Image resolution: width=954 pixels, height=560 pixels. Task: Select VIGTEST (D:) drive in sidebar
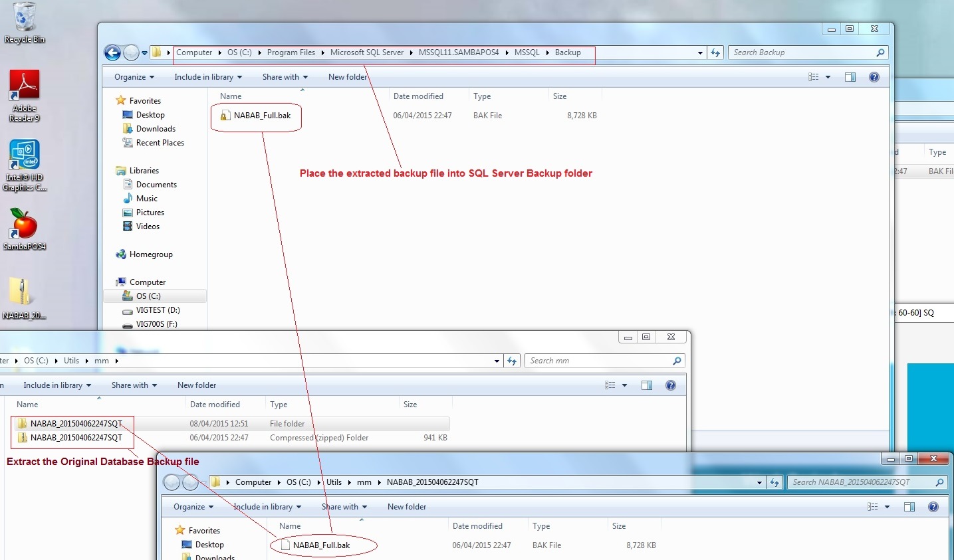tap(152, 310)
